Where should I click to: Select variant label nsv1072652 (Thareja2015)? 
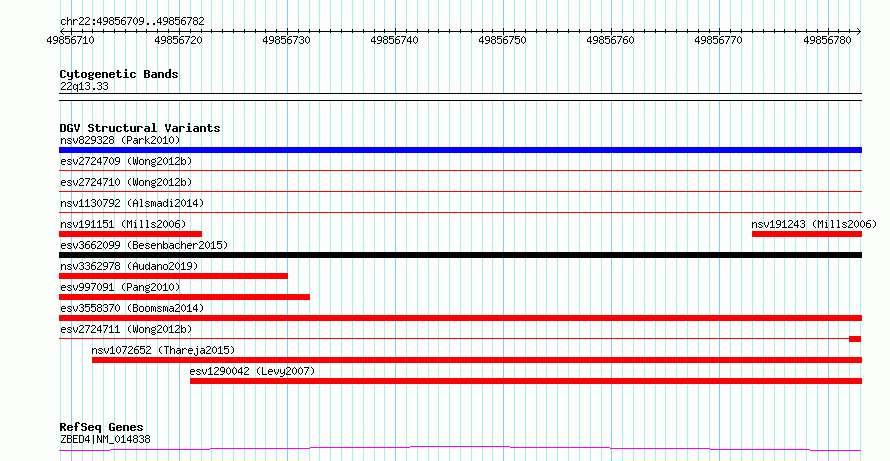[163, 350]
